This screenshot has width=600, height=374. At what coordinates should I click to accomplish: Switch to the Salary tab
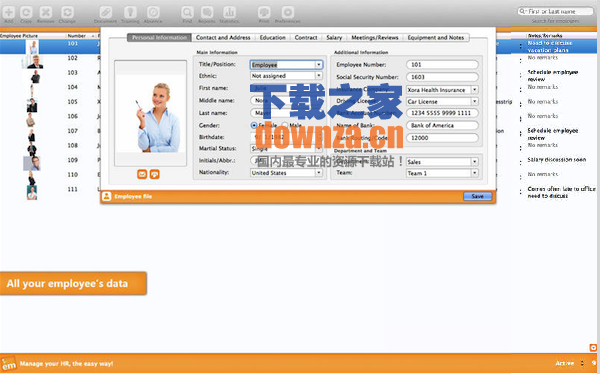[x=334, y=38]
